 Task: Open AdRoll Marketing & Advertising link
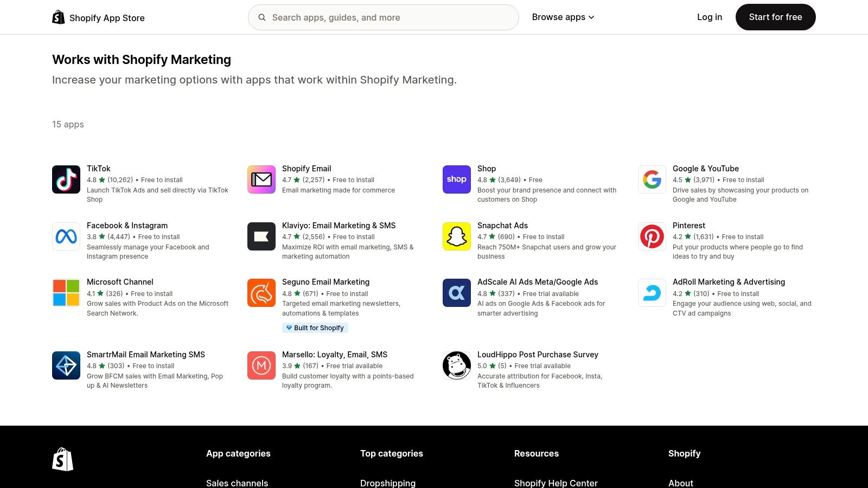click(x=729, y=282)
